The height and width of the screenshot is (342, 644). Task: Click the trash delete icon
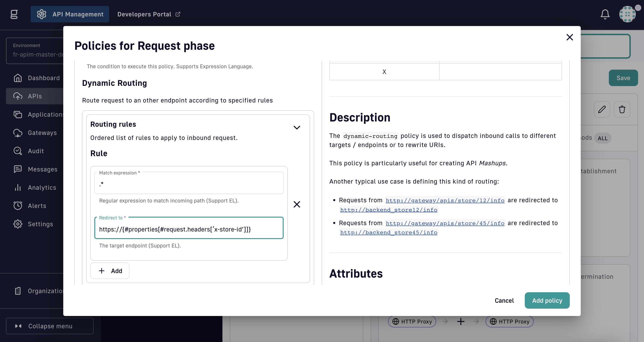point(622,109)
